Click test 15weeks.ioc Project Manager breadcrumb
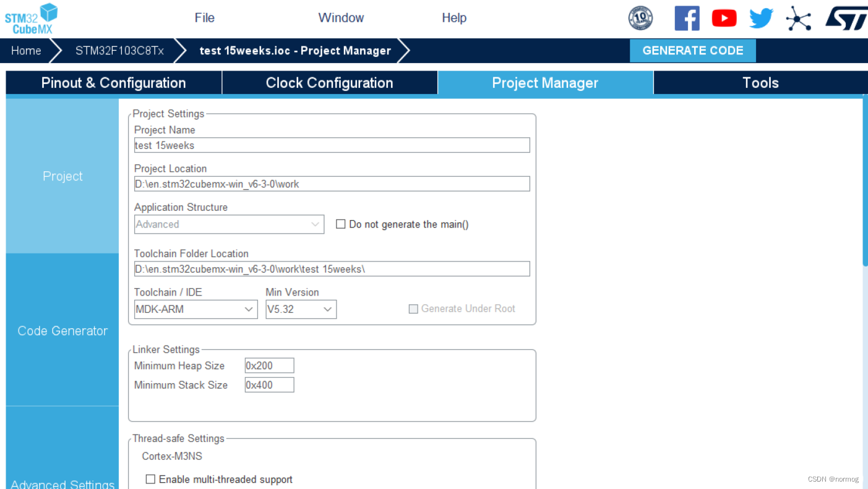This screenshot has height=489, width=868. (295, 51)
